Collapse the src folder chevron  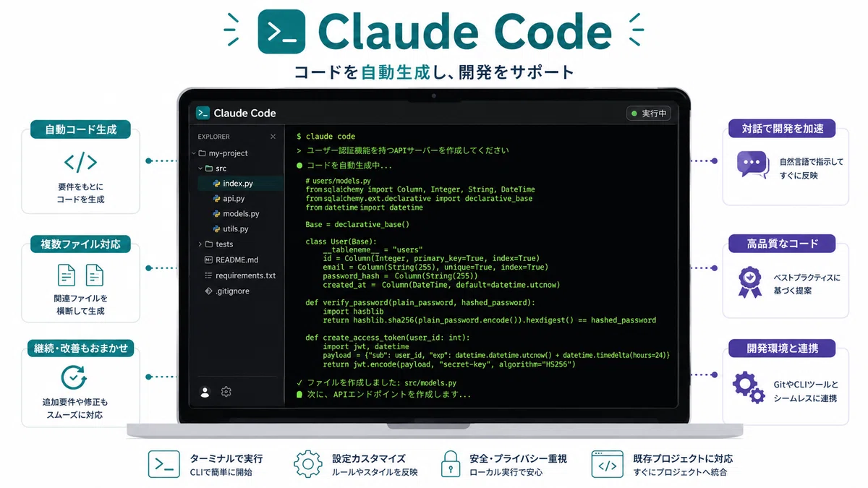coord(200,168)
